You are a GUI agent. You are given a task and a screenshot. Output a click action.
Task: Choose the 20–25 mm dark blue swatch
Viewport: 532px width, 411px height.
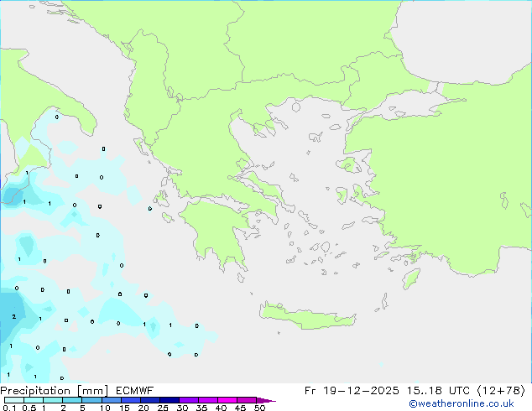click(x=150, y=400)
